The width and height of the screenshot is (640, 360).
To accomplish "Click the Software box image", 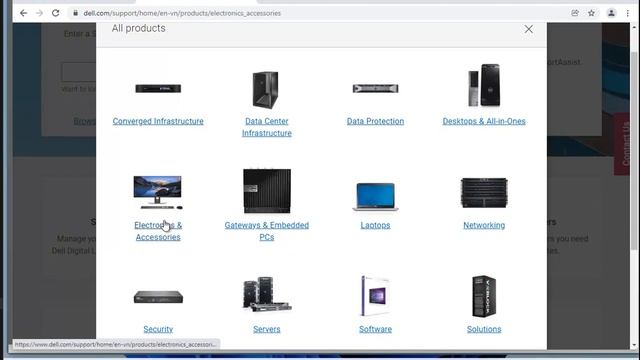I will [376, 296].
